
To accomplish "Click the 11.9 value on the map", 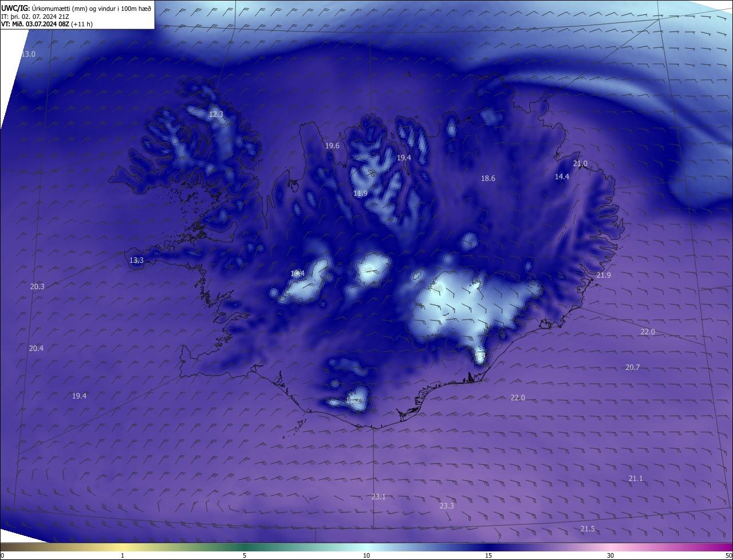I will click(360, 194).
